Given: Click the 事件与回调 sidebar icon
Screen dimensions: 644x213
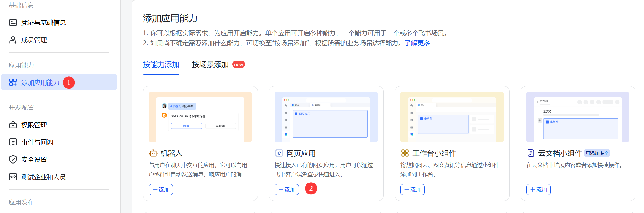Looking at the screenshot, I should point(13,142).
